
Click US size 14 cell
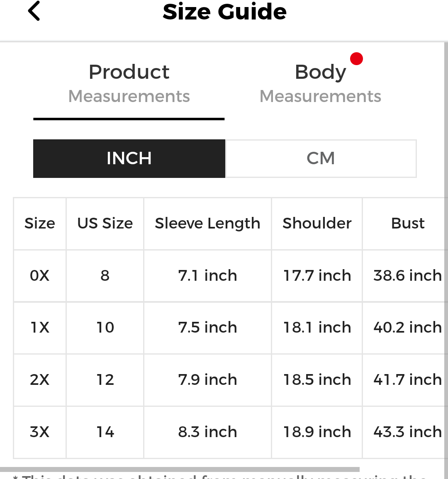coord(105,432)
